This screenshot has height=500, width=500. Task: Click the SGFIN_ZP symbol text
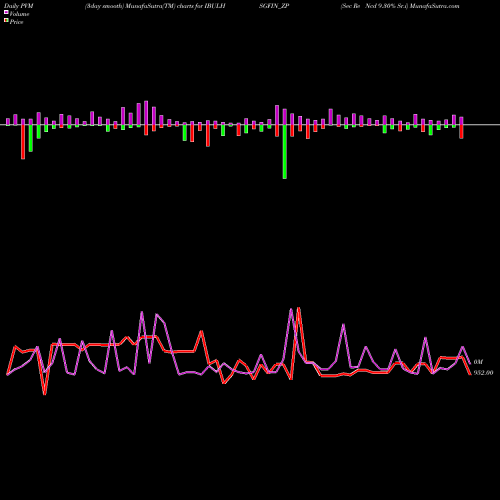pyautogui.click(x=274, y=6)
